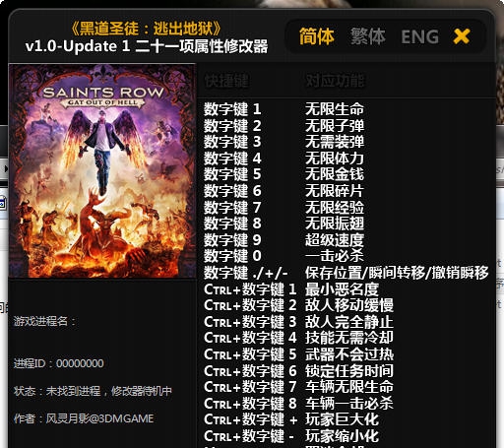The height and width of the screenshot is (448, 504).
Task: Close the trainer with the yellow X
Action: (x=462, y=36)
